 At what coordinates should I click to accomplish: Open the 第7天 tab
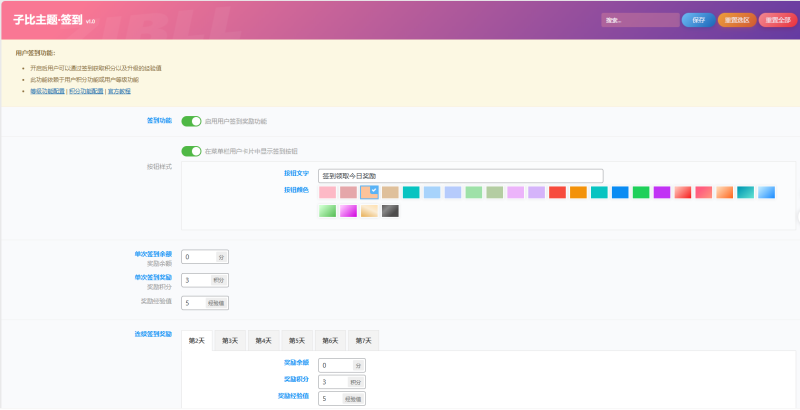tap(362, 341)
